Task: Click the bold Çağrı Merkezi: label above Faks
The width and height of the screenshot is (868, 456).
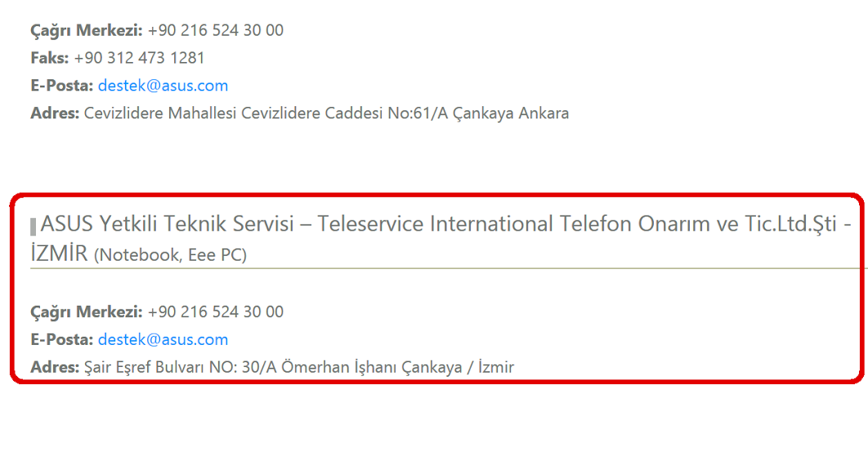Action: pos(87,31)
